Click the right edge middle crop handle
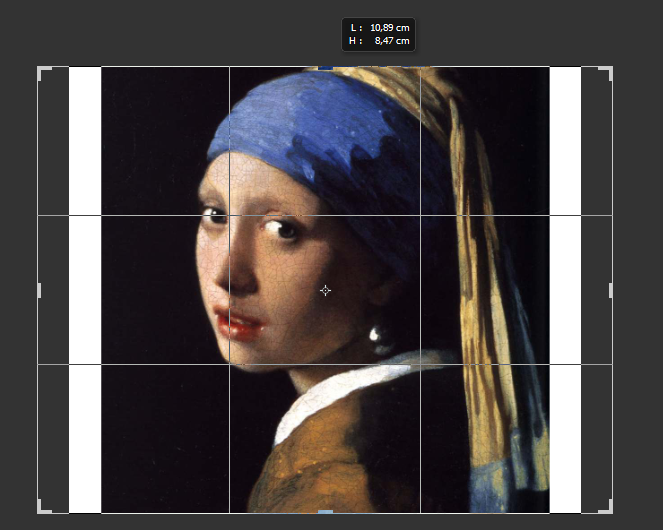Image resolution: width=663 pixels, height=530 pixels. click(x=611, y=290)
